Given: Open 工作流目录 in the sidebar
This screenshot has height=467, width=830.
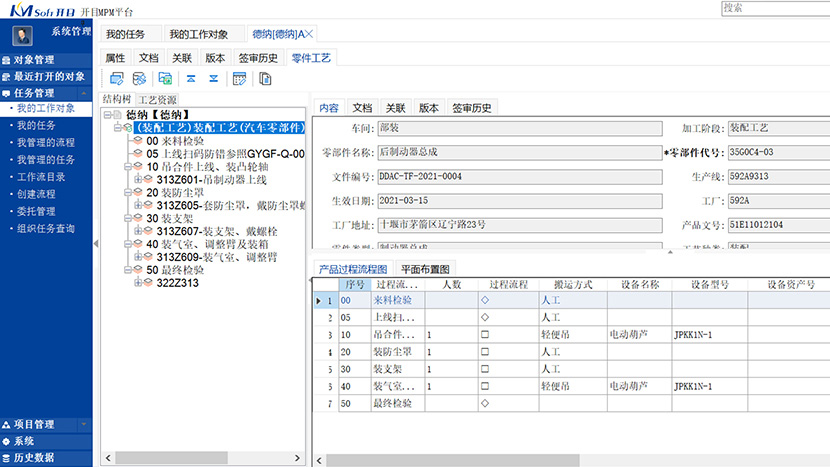Looking at the screenshot, I should pyautogui.click(x=43, y=177).
